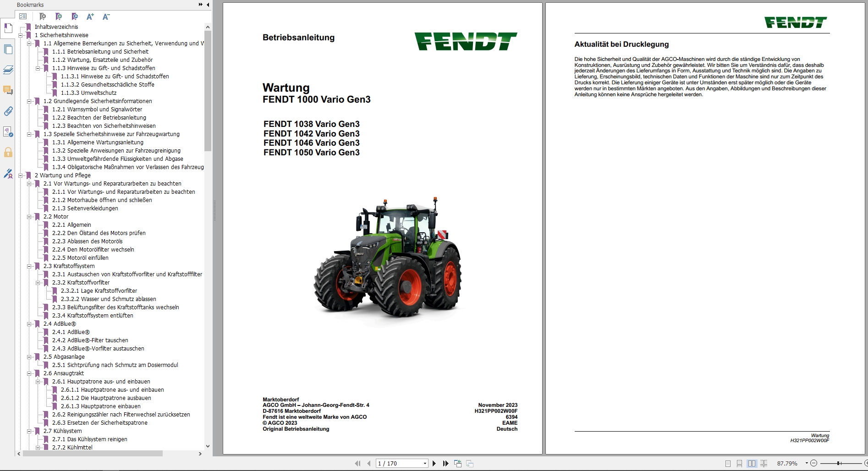Collapse the '2.4 AdBlue®' bookmark node
Image resolution: width=868 pixels, height=471 pixels.
click(29, 324)
